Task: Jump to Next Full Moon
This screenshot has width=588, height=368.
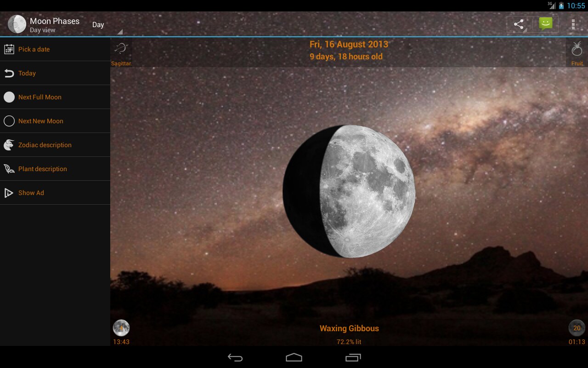Action: [x=55, y=97]
